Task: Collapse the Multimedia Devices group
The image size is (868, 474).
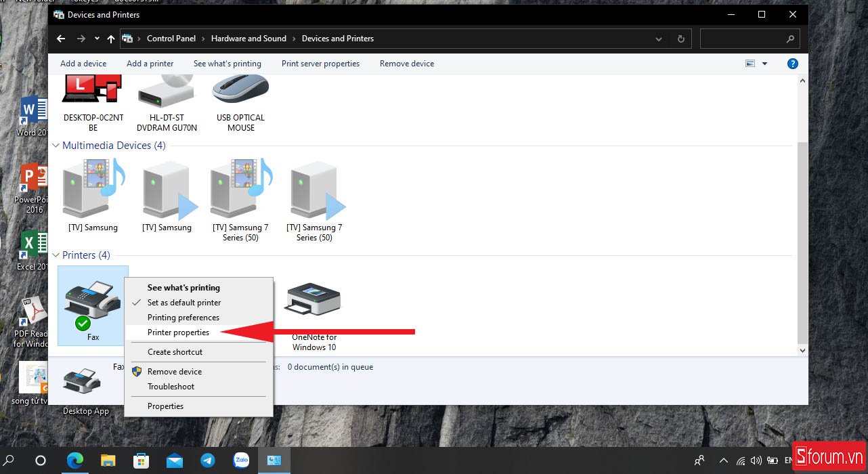Action: pyautogui.click(x=56, y=146)
